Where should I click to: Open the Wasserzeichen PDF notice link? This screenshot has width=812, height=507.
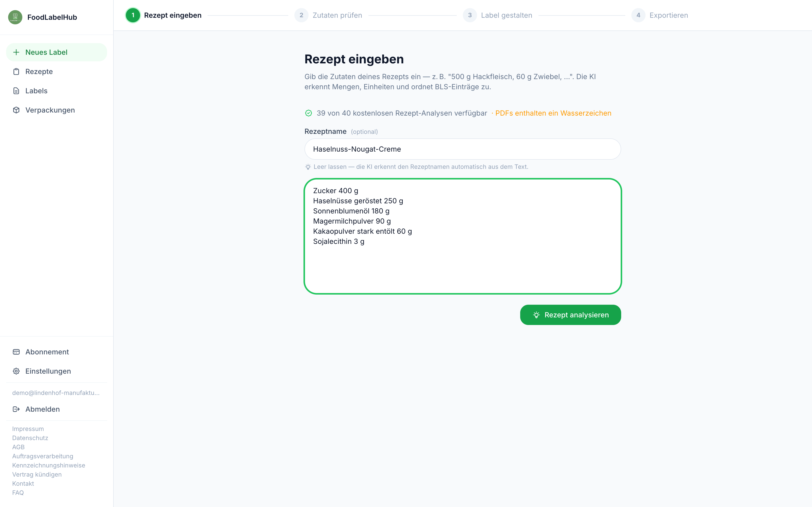click(x=553, y=113)
